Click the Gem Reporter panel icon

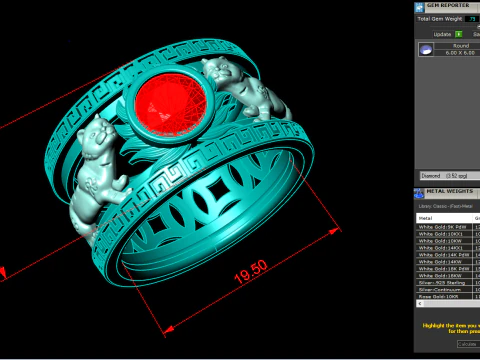point(419,7)
